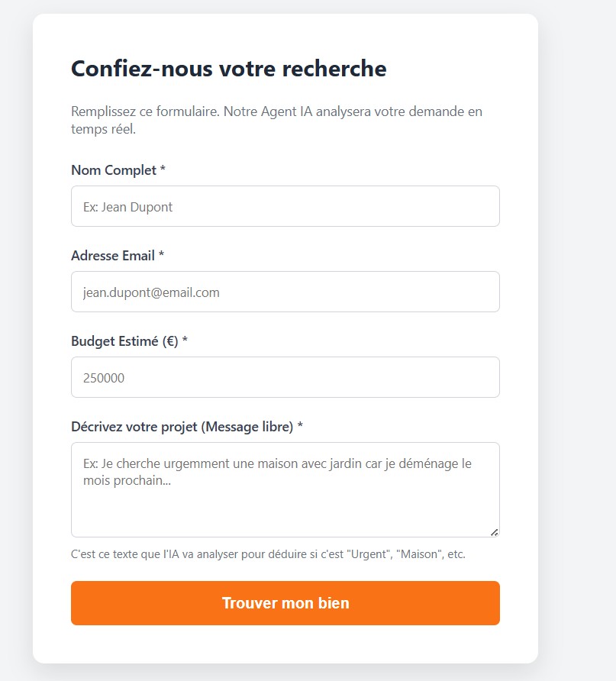The height and width of the screenshot is (681, 616).
Task: Click the "Budget Estimé (€)" label
Action: coord(124,341)
